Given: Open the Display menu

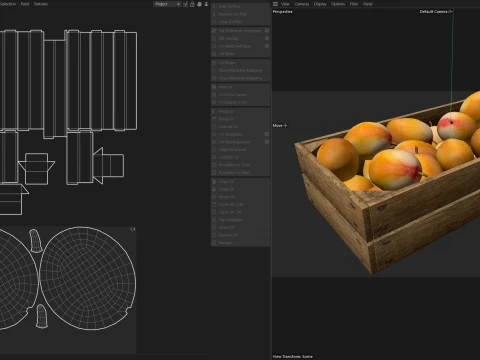Looking at the screenshot, I should pyautogui.click(x=320, y=4).
